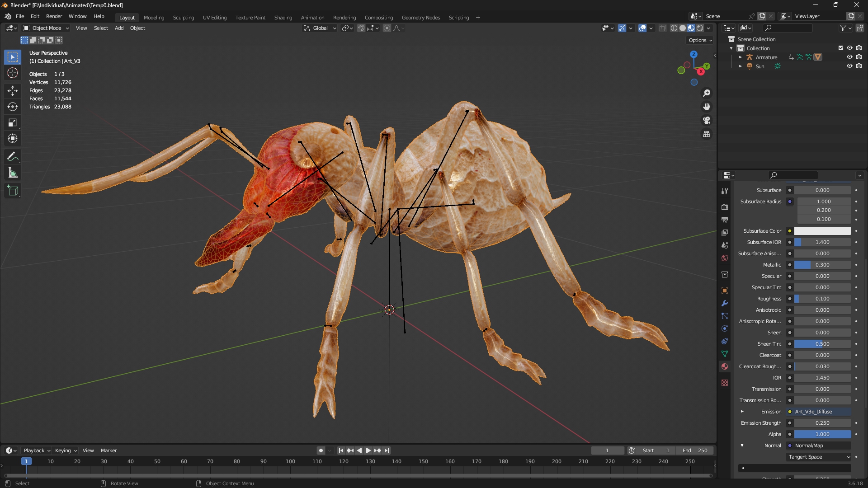
Task: Open the Modifiers properties tab
Action: tap(725, 303)
